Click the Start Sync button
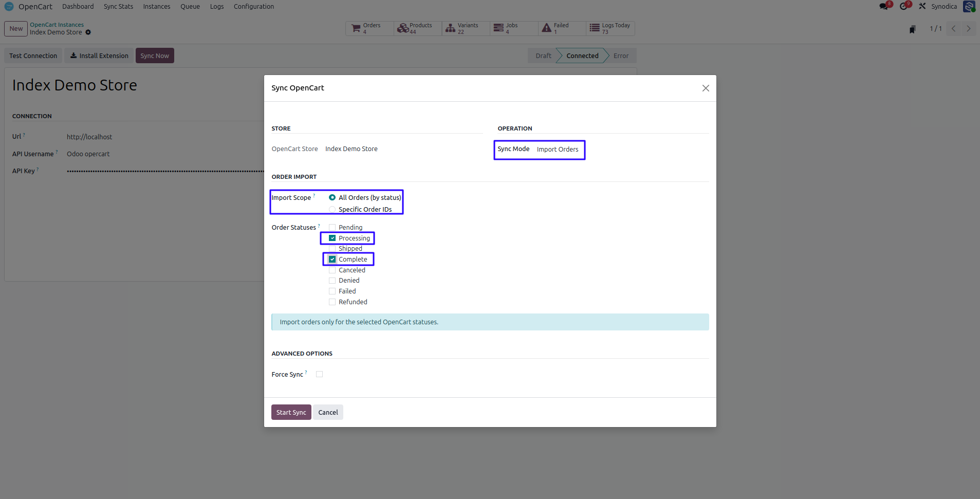 click(x=291, y=412)
